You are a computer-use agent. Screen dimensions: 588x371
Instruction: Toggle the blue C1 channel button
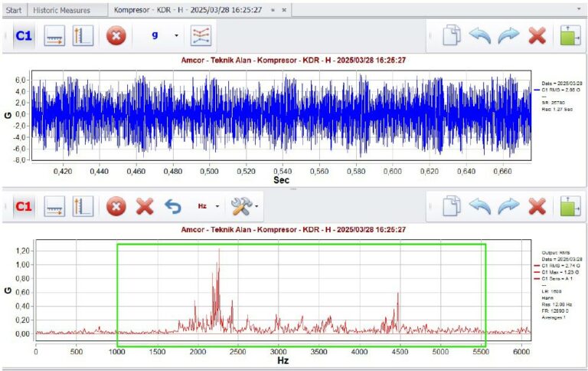tap(24, 36)
